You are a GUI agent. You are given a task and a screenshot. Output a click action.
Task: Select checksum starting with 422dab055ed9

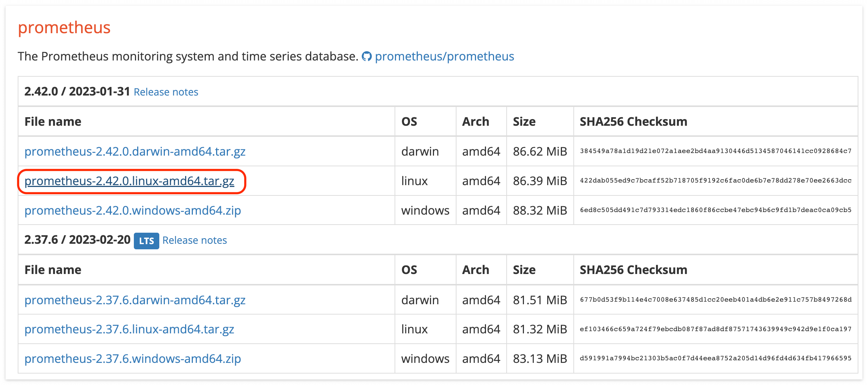point(716,181)
